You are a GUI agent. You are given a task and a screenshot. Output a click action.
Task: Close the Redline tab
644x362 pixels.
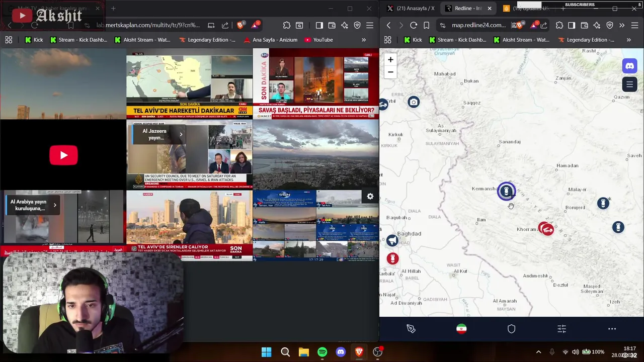coord(490,9)
